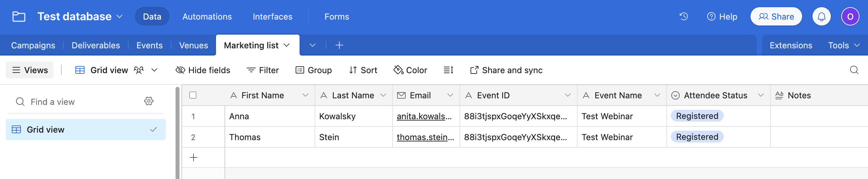Open the Marketing list table options chevron
This screenshot has height=179, width=868.
pos(287,45)
